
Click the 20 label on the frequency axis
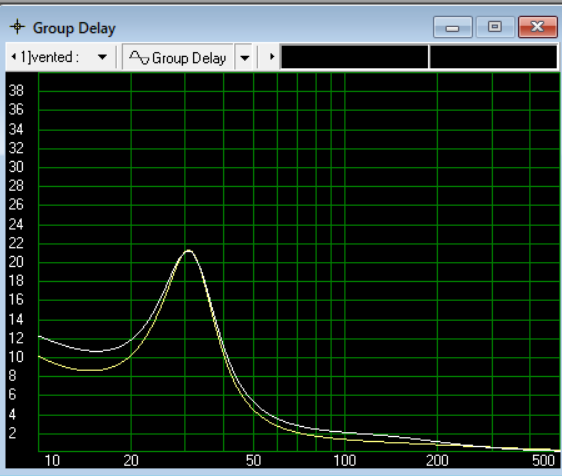pos(131,460)
